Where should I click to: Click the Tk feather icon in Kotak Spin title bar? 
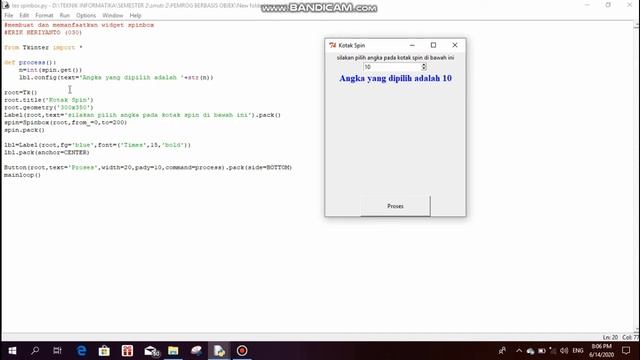click(333, 45)
